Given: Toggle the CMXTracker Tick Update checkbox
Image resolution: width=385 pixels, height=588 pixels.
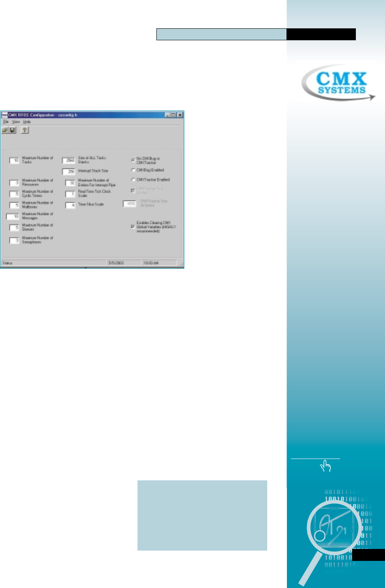Looking at the screenshot, I should 133,191.
